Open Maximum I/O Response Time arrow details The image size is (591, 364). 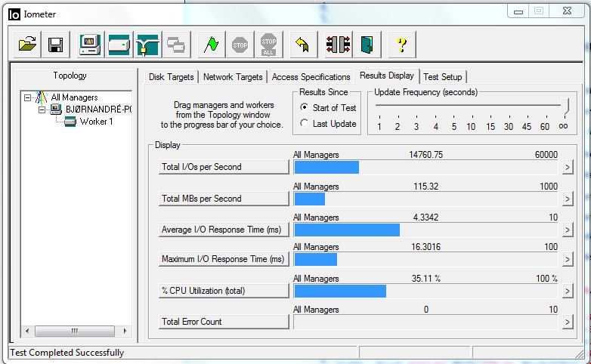point(568,259)
